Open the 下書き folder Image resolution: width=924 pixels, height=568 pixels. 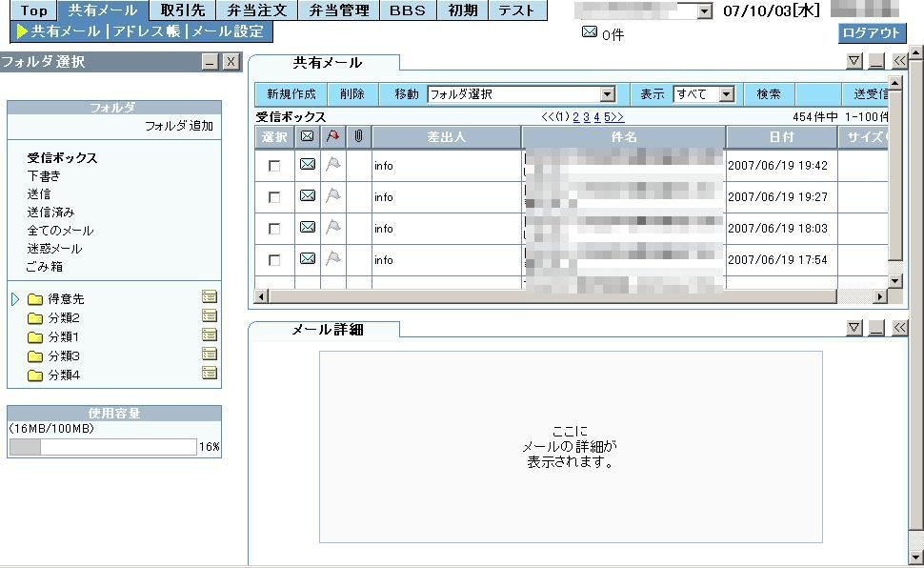click(44, 175)
